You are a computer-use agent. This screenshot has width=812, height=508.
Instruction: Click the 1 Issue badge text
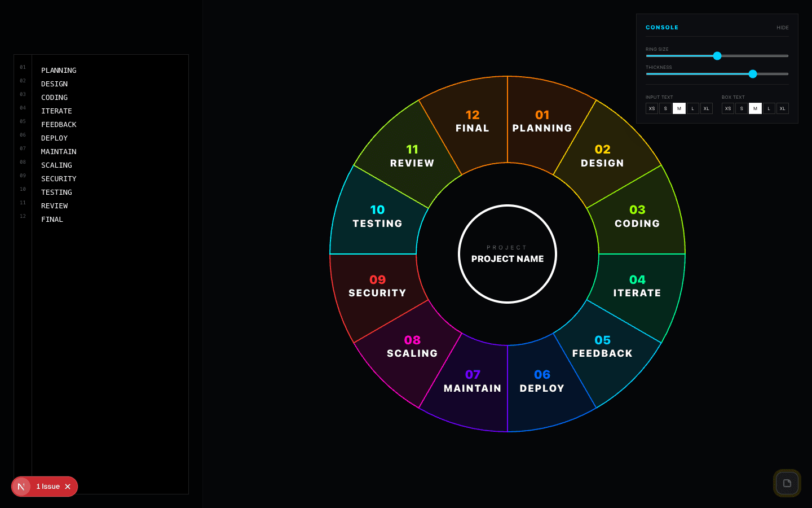pyautogui.click(x=48, y=487)
